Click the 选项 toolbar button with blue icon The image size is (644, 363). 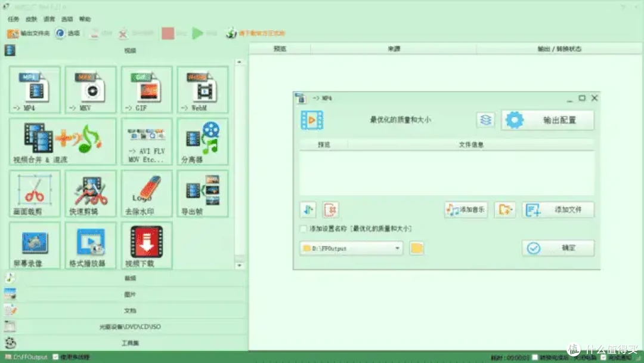pyautogui.click(x=68, y=33)
